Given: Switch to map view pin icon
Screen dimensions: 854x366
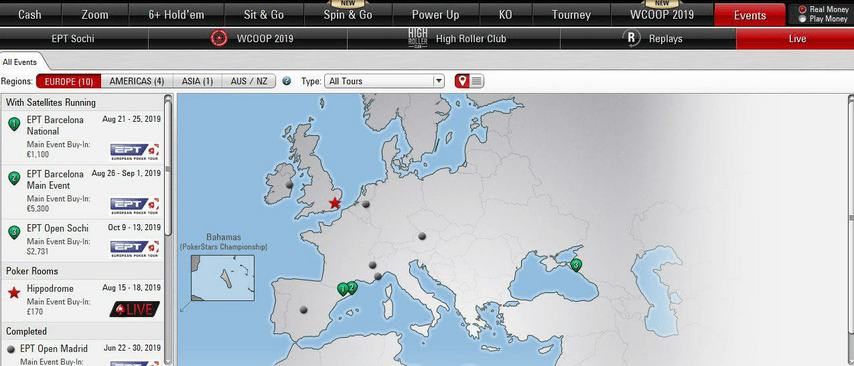Looking at the screenshot, I should tap(462, 81).
